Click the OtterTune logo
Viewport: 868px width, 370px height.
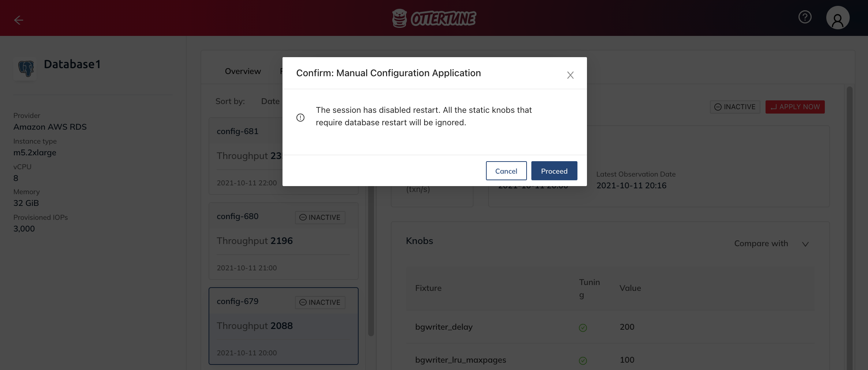click(434, 18)
